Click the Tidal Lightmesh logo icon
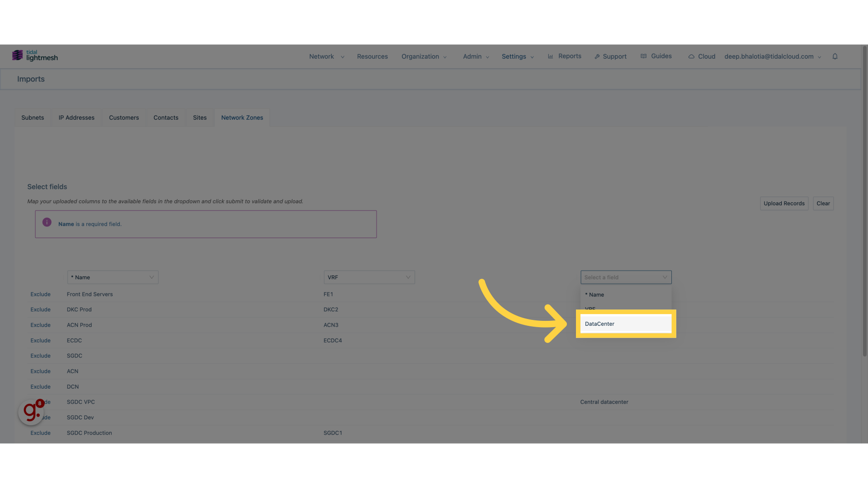This screenshot has height=488, width=868. tap(17, 56)
